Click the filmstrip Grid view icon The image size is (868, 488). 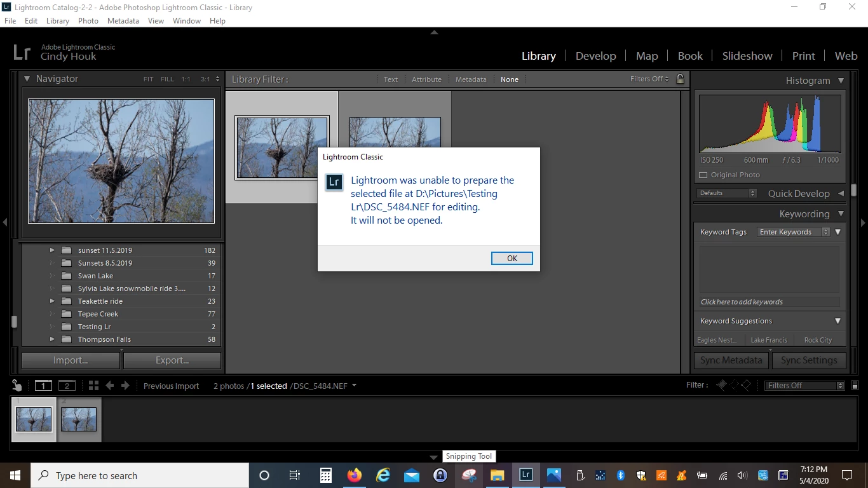click(93, 386)
